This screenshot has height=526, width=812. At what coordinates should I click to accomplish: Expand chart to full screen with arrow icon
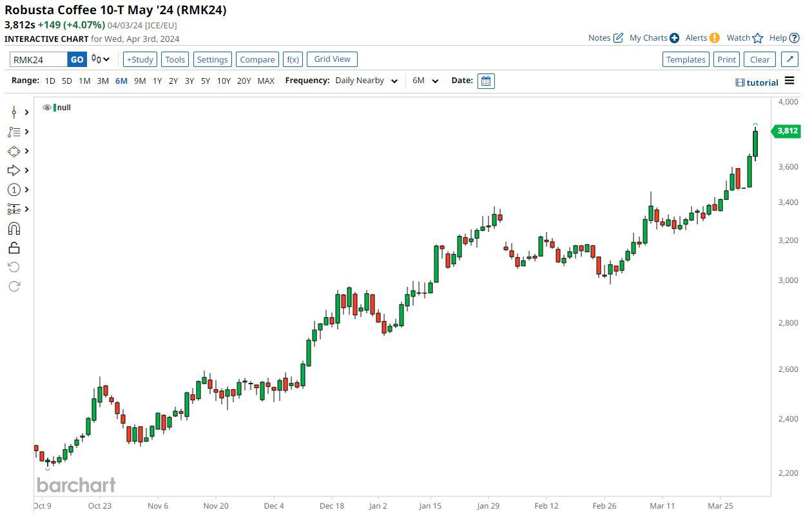(789, 59)
